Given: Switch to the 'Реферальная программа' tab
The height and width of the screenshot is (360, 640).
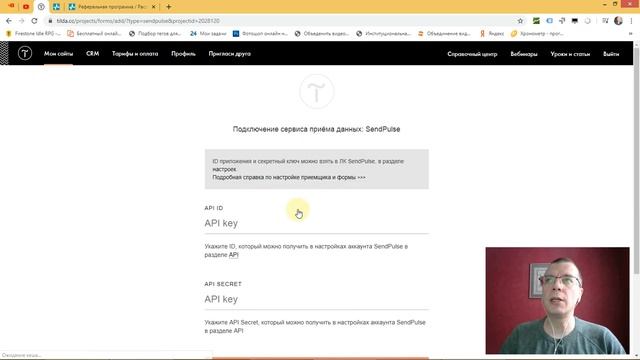Looking at the screenshot, I should point(112,7).
